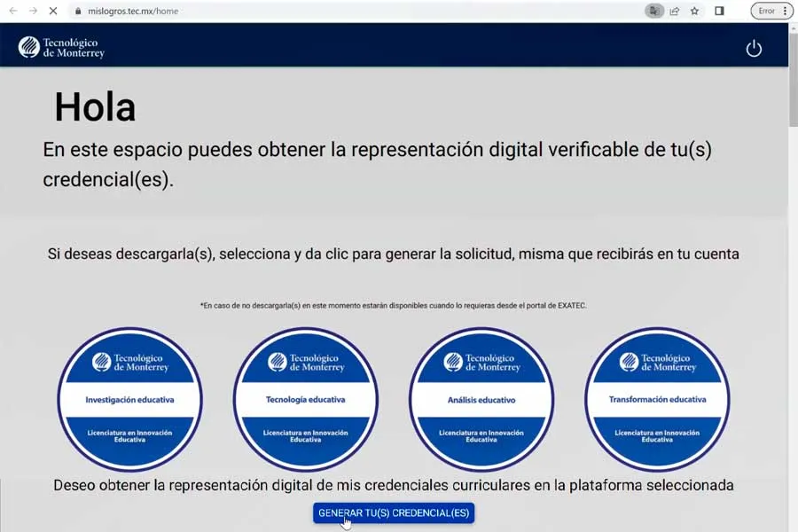Click the forward navigation arrow
Viewport: 798px width, 532px height.
point(34,11)
